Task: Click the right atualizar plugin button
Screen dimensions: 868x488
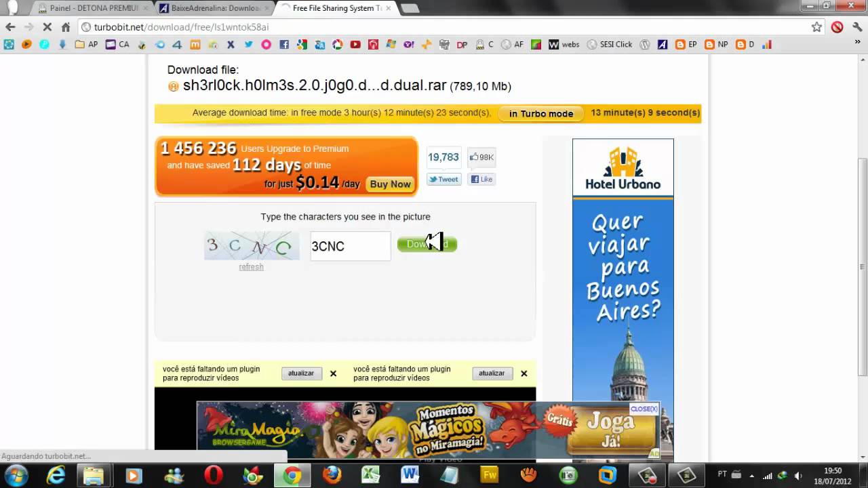Action: tap(492, 373)
